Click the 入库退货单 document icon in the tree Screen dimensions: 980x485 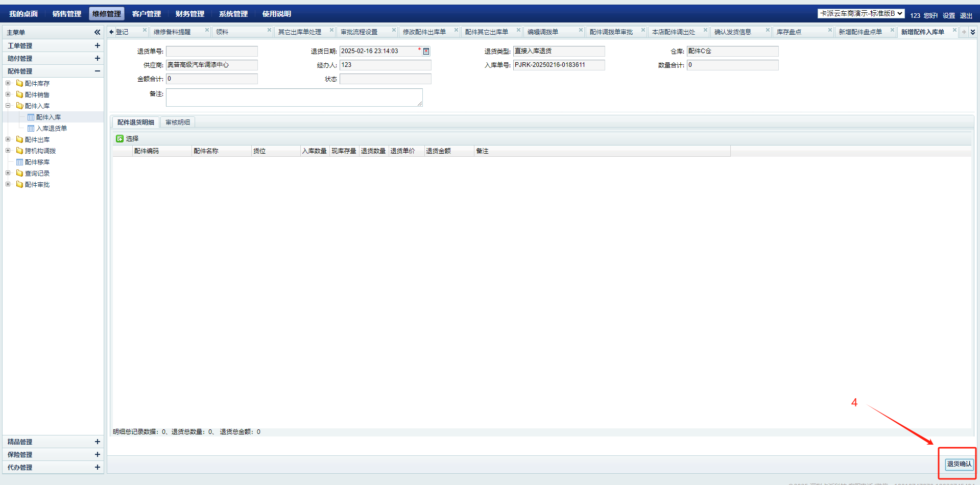coord(31,129)
